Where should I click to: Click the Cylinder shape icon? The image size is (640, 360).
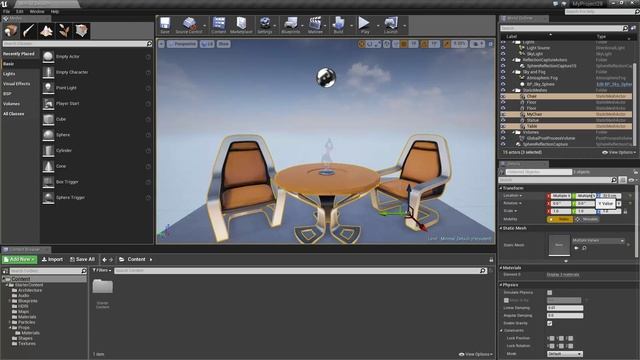(48, 151)
